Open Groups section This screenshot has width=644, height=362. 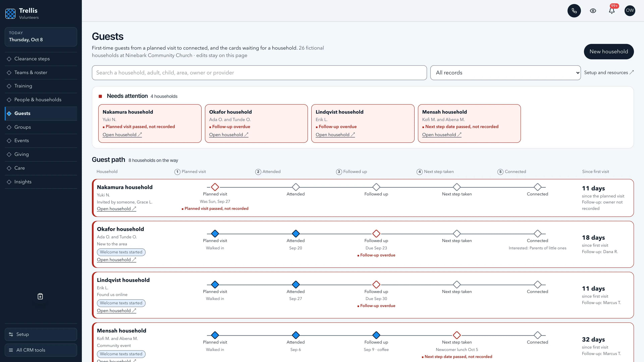pyautogui.click(x=41, y=127)
